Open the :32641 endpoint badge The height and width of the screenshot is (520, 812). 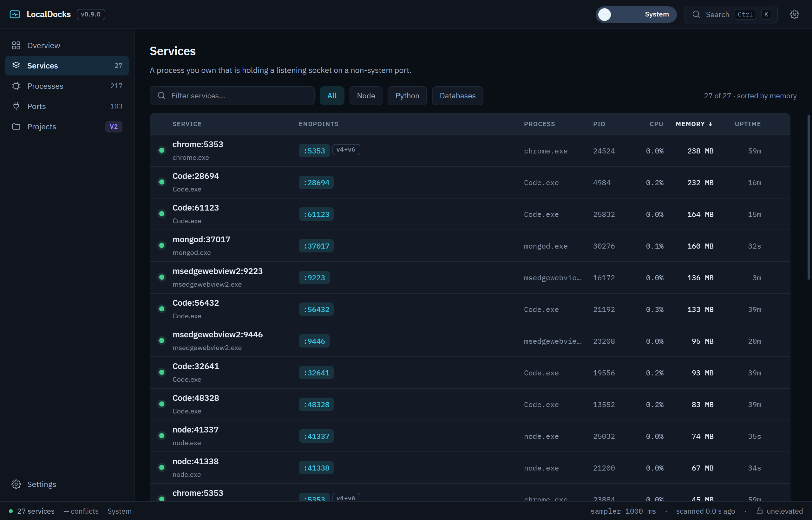click(x=316, y=373)
